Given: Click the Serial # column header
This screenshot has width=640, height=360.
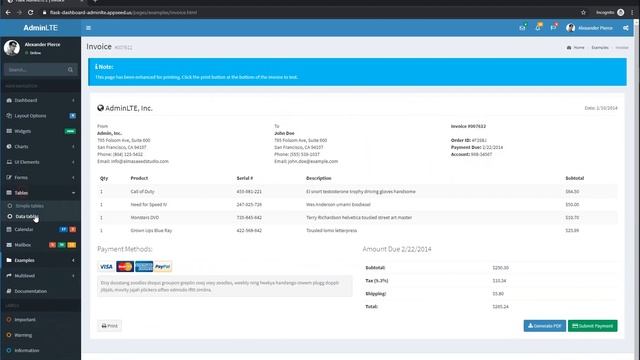Looking at the screenshot, I should (x=245, y=178).
